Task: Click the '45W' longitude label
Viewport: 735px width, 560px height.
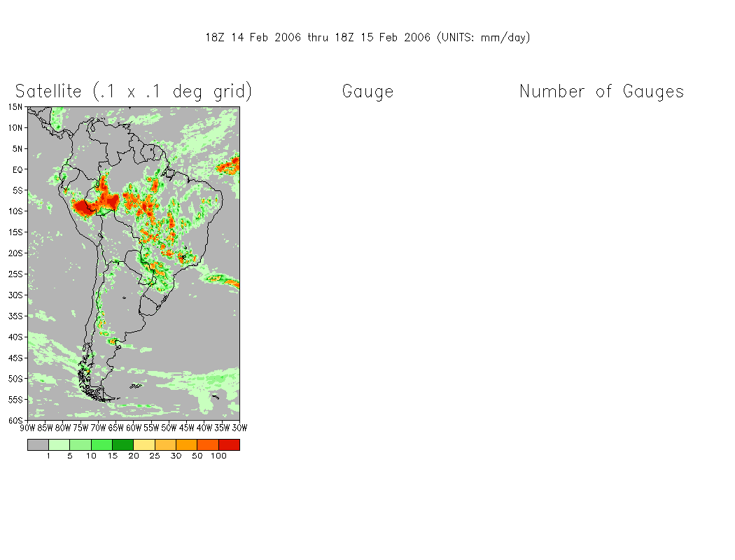Action: coord(187,428)
